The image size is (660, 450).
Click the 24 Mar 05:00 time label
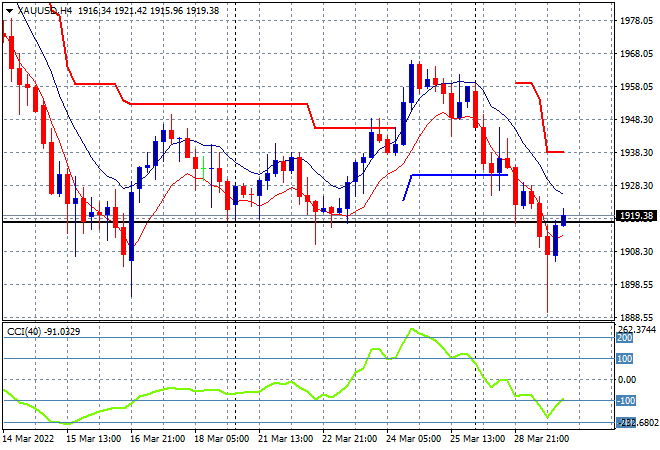tap(413, 439)
